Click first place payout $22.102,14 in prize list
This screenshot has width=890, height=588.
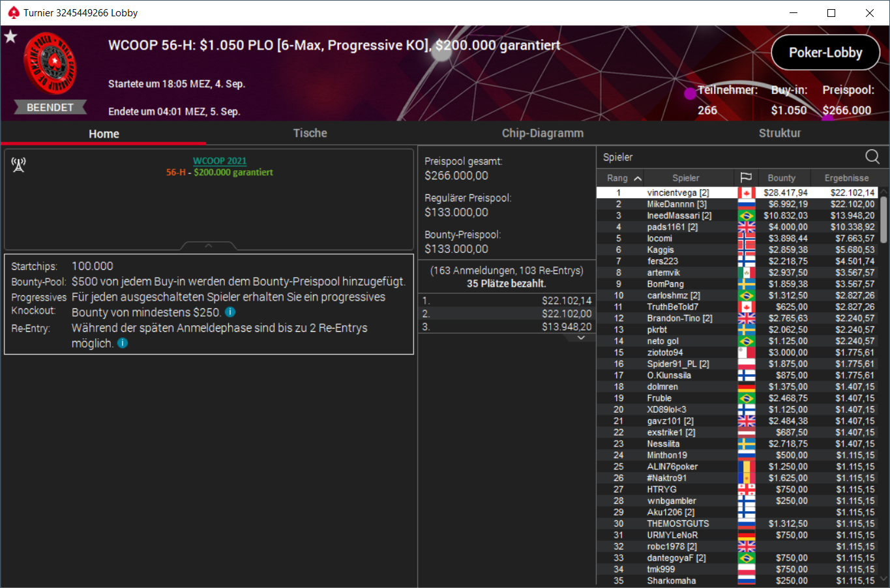[567, 301]
